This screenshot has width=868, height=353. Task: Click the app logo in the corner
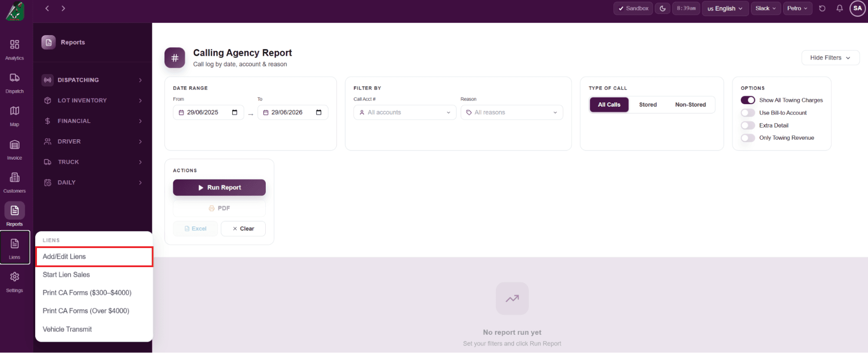click(15, 11)
